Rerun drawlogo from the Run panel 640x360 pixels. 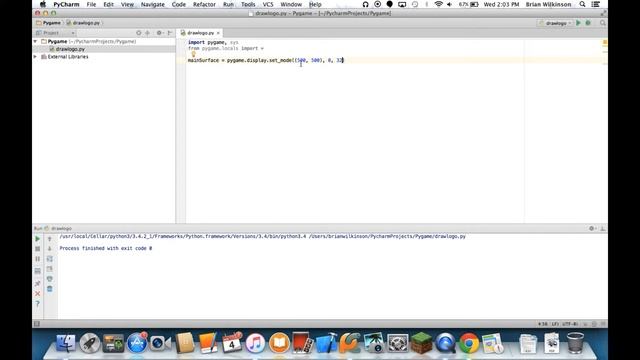pyautogui.click(x=38, y=239)
